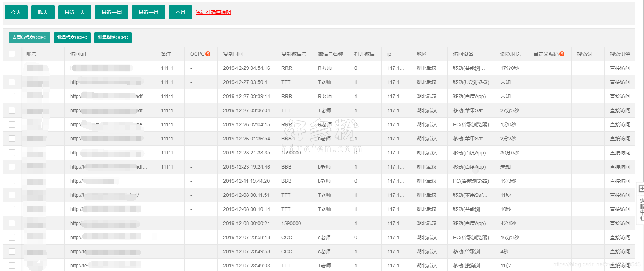Filter by 今天 (today)

point(16,12)
